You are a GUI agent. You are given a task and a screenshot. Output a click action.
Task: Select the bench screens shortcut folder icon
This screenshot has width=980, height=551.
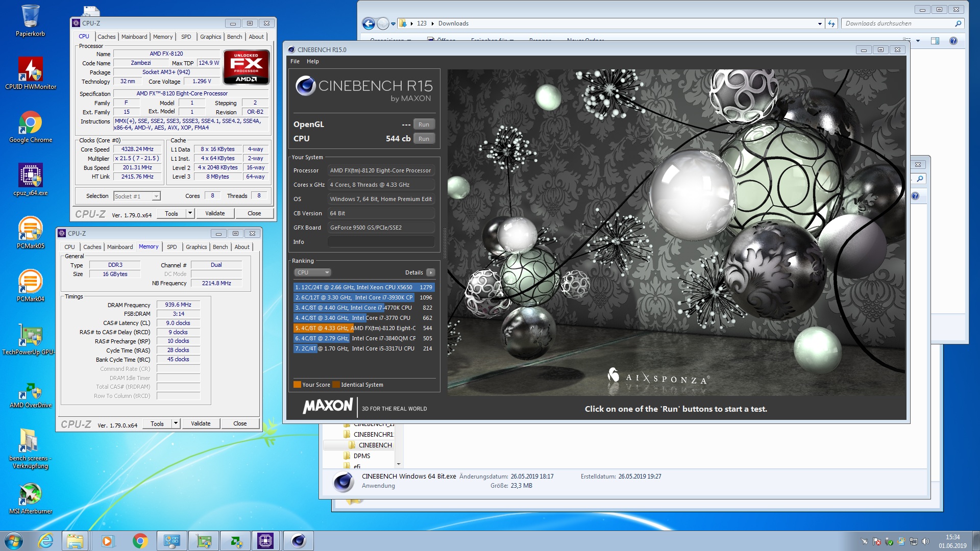click(x=31, y=448)
